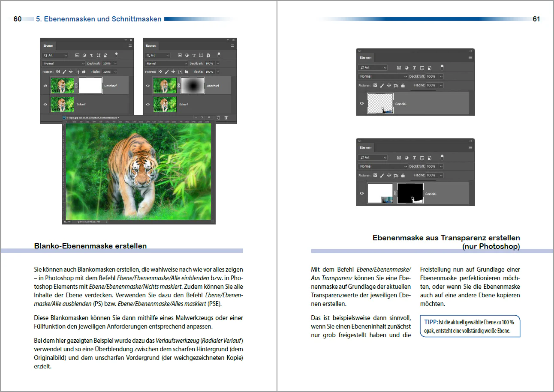Viewport: 554px width, 392px height.
Task: Toggle layer filtering switch in white-mask Ebenen panel
Action: [116, 55]
